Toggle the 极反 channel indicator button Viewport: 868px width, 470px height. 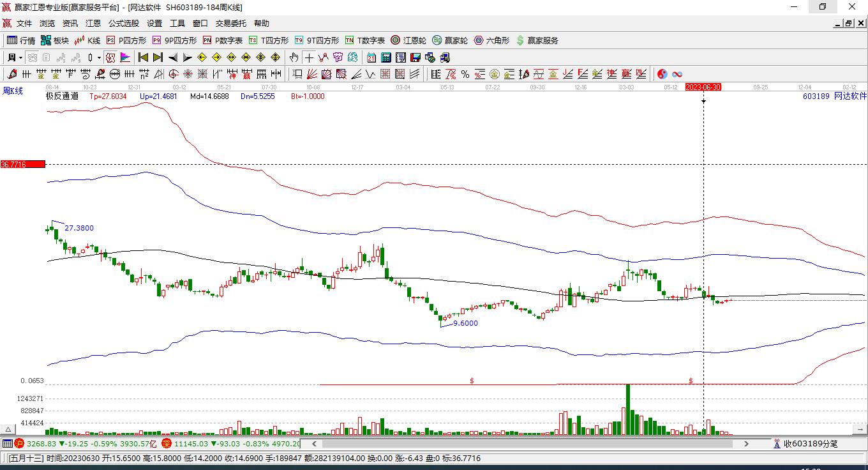pyautogui.click(x=110, y=57)
